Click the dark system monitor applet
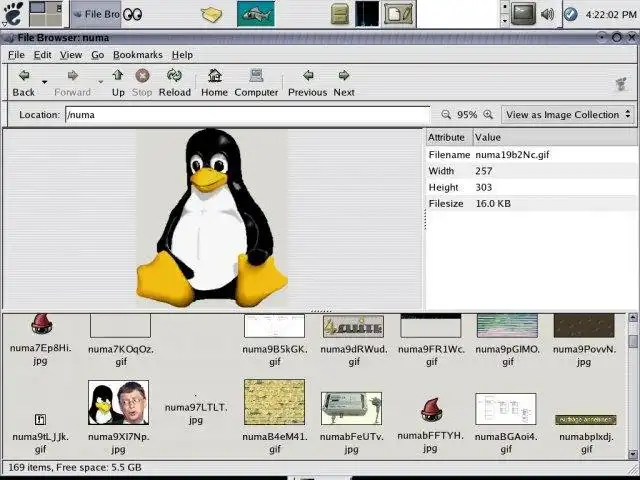Viewport: 640px width, 480px height. coord(367,14)
